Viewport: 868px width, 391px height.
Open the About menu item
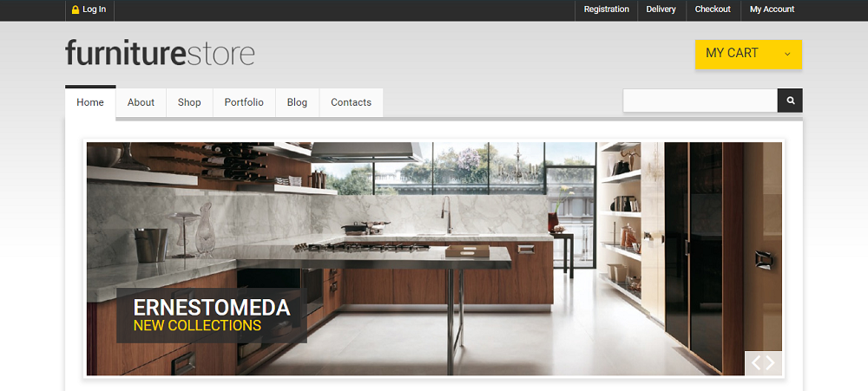[141, 102]
